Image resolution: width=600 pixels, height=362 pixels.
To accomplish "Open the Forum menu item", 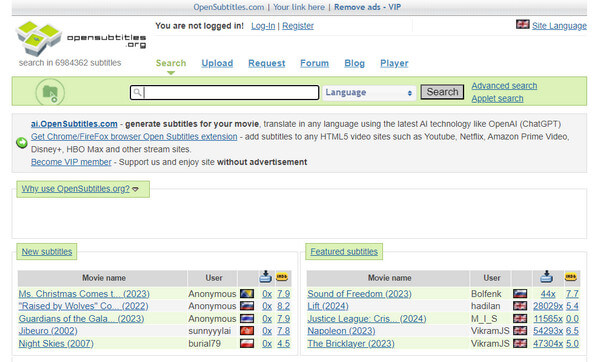I will (315, 64).
